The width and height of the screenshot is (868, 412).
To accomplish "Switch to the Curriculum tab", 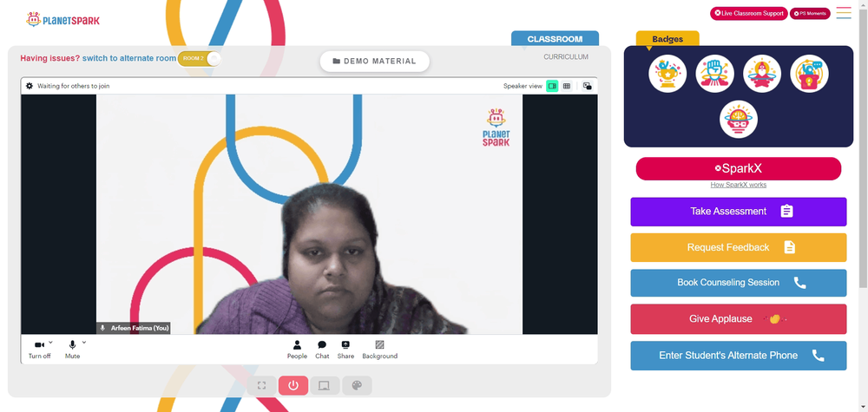I will coord(566,57).
